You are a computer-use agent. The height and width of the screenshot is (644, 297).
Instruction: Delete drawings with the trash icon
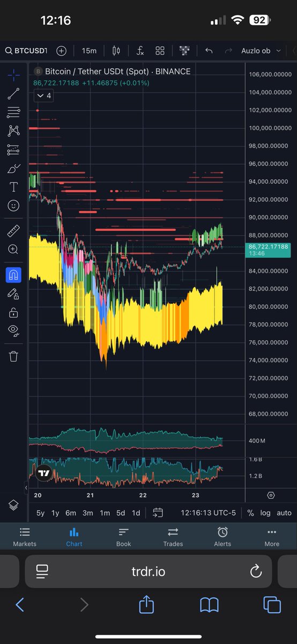pos(13,356)
